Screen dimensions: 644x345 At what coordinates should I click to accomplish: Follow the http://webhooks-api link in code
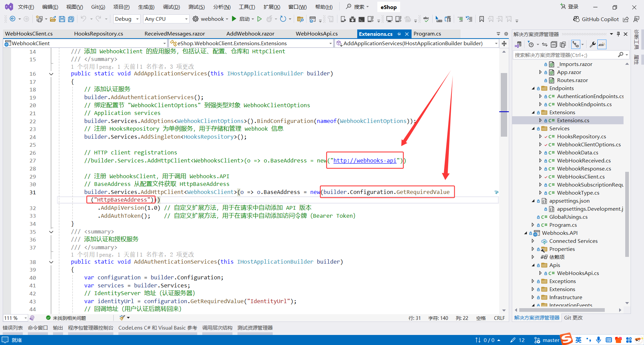pyautogui.click(x=365, y=161)
